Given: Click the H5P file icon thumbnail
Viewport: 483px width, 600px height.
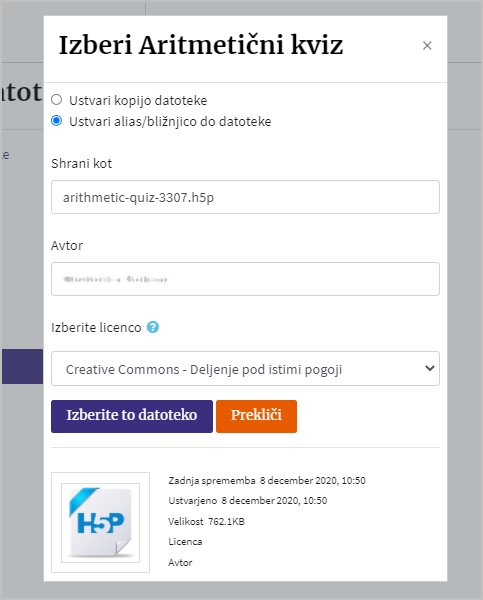Looking at the screenshot, I should [101, 522].
